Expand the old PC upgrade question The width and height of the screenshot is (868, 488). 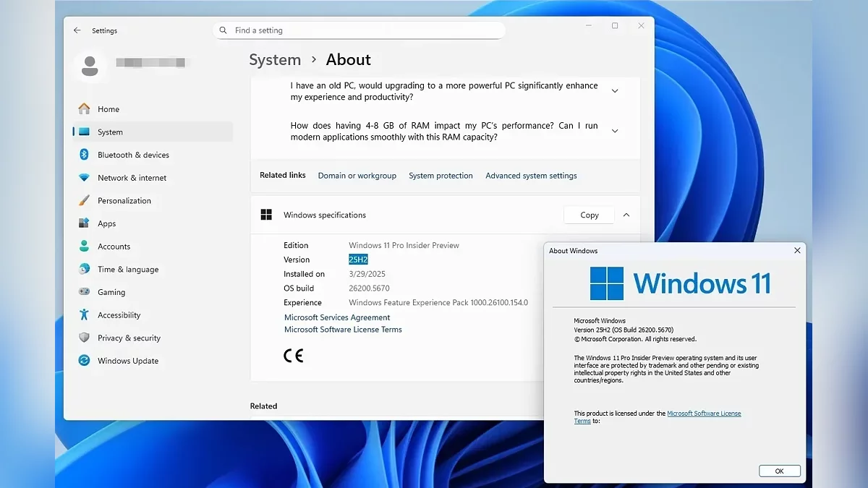click(x=615, y=91)
